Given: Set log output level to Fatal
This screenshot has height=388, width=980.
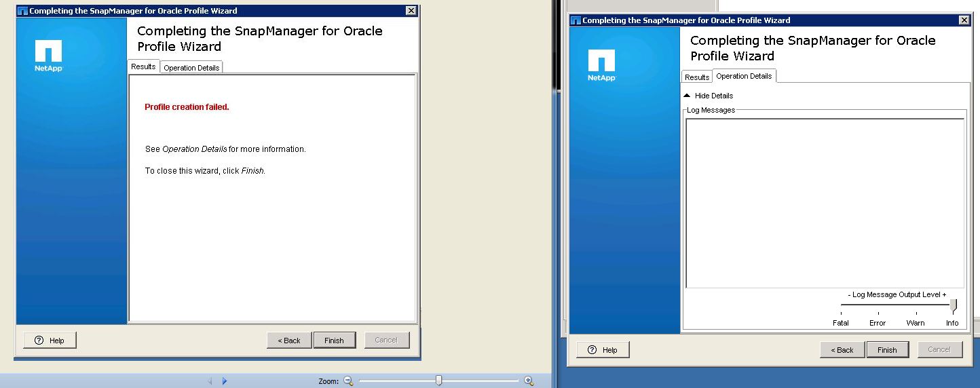Looking at the screenshot, I should (841, 323).
